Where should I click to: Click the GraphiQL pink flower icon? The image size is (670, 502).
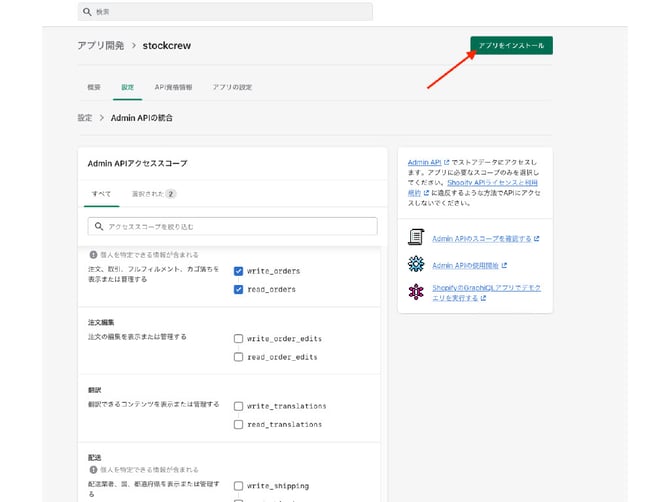coord(416,292)
